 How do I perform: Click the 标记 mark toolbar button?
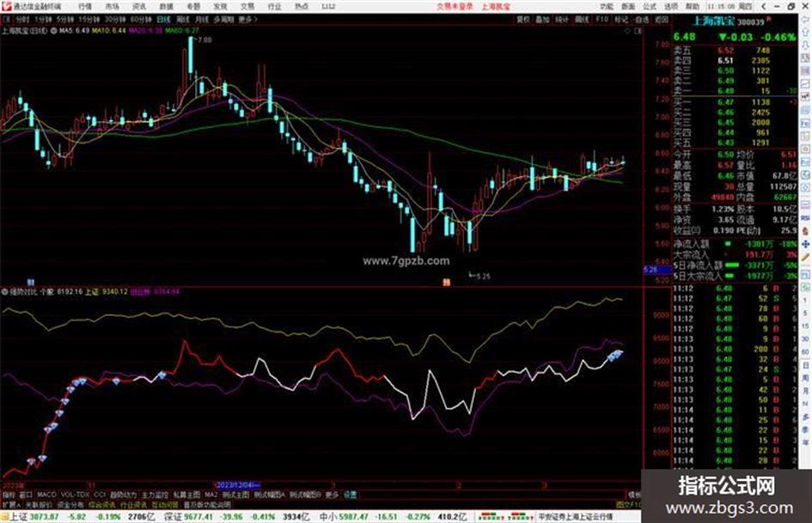(621, 19)
